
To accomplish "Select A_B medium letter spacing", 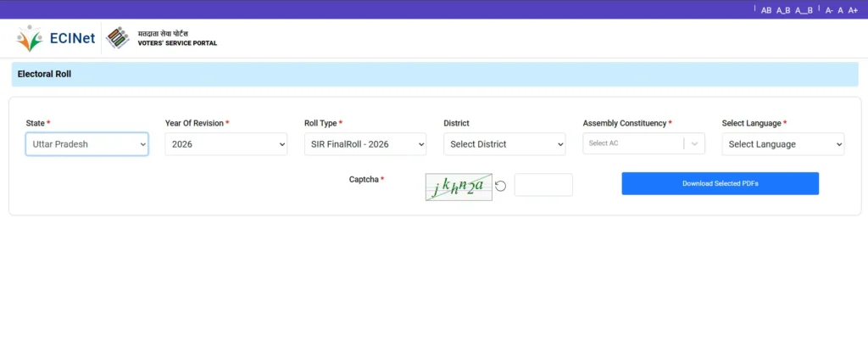I will coord(783,10).
